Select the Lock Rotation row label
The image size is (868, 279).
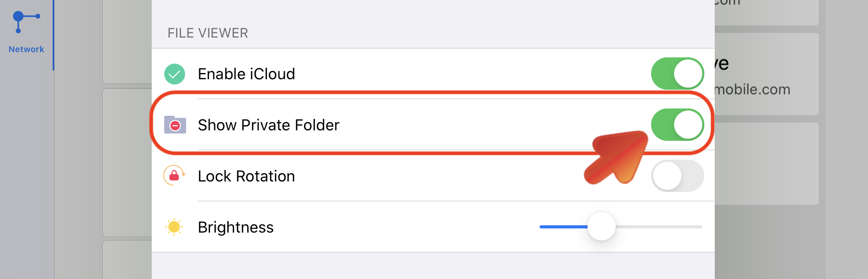(246, 176)
